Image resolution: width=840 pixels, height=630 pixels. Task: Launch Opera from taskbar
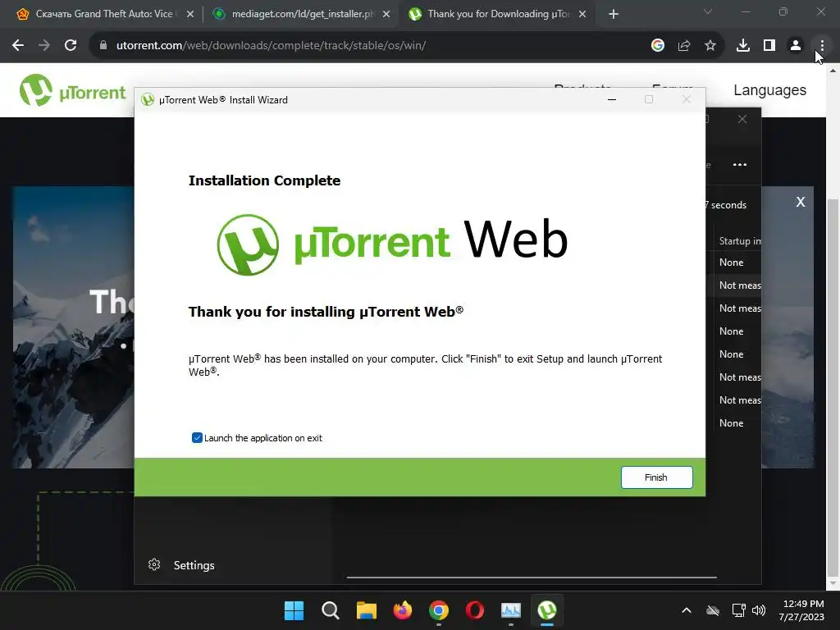click(x=475, y=610)
